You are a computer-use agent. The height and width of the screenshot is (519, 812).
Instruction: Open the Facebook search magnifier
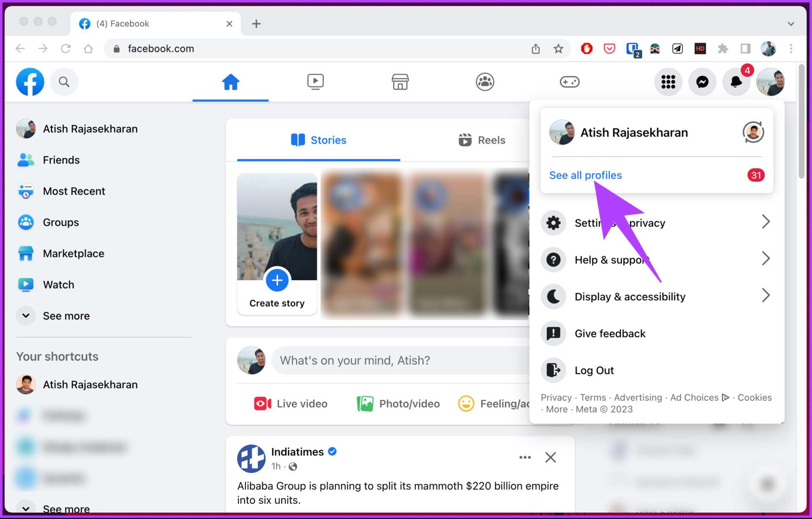(x=64, y=82)
